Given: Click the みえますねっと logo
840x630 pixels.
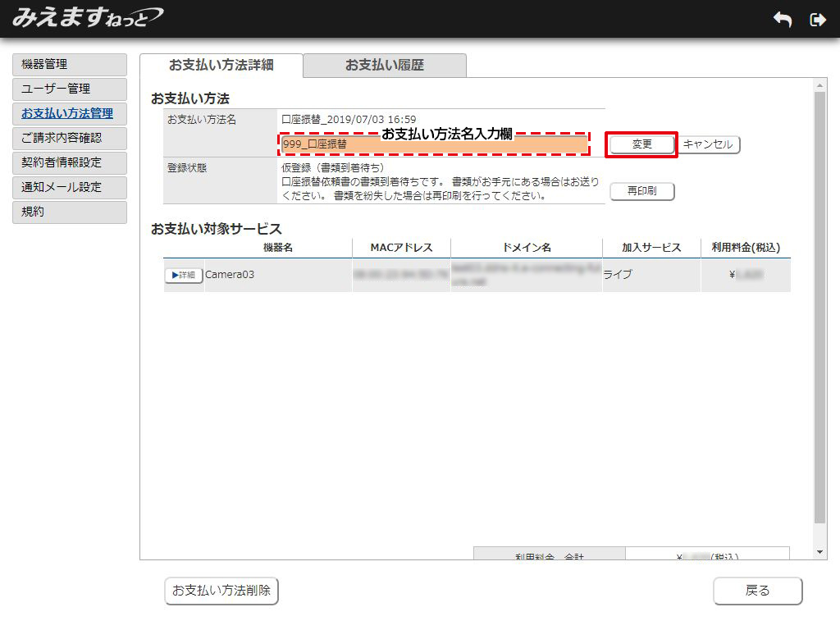Looking at the screenshot, I should click(87, 18).
